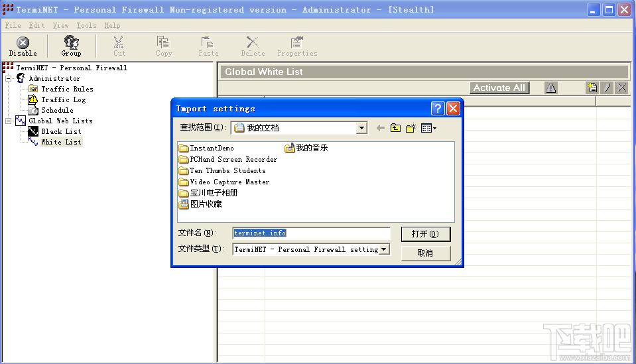Select the PCHand Screen Recorder folder

coord(228,159)
